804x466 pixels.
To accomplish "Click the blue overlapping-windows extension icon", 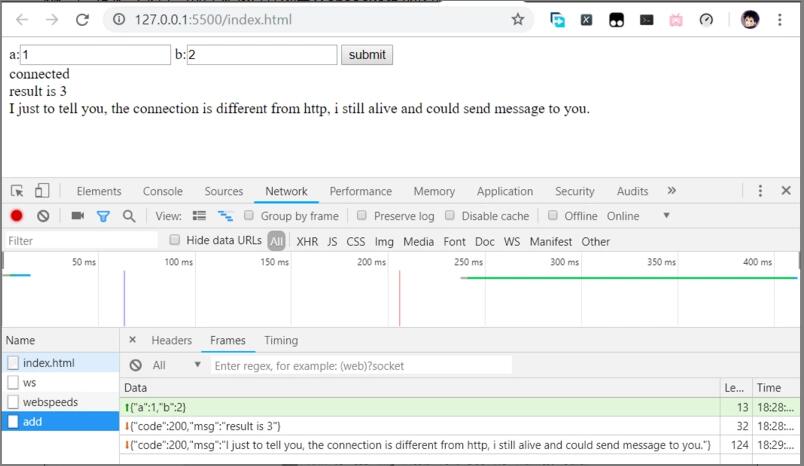I will coord(557,20).
